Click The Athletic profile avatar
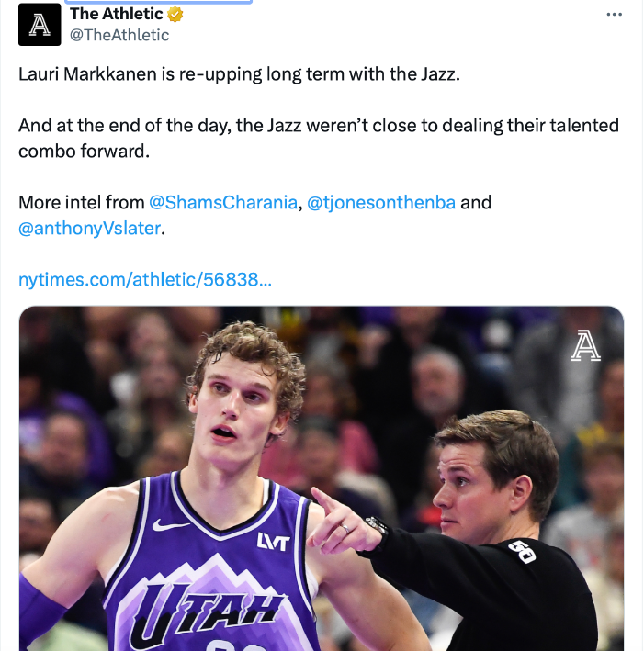 point(40,25)
